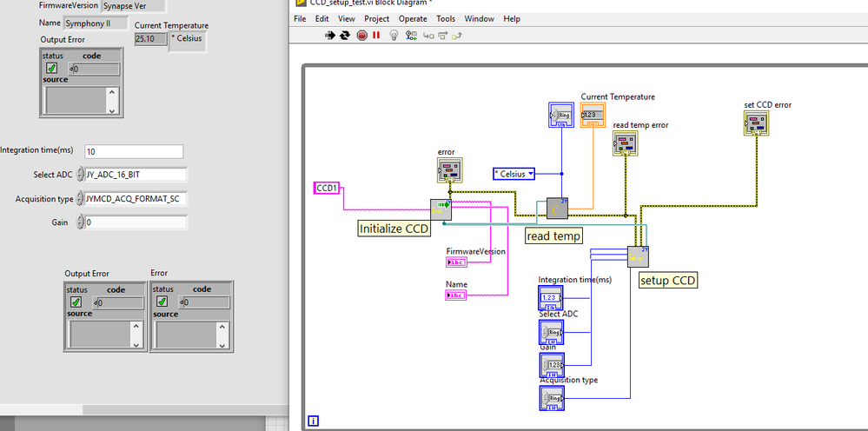
Task: Open the Help menu
Action: 512,19
